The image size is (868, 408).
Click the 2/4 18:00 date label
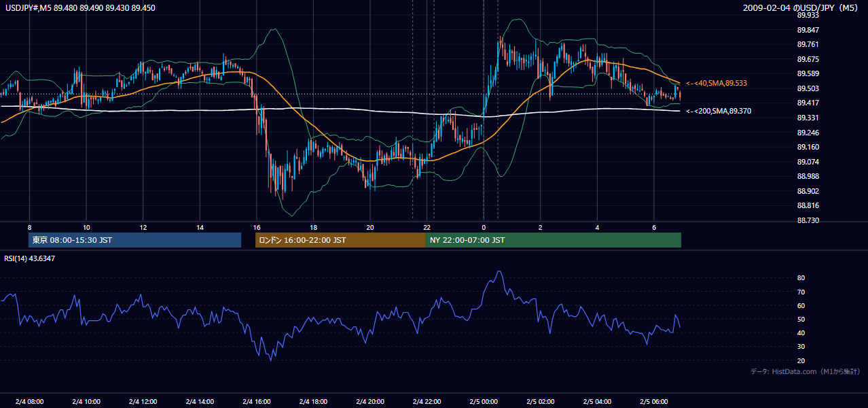(x=313, y=401)
